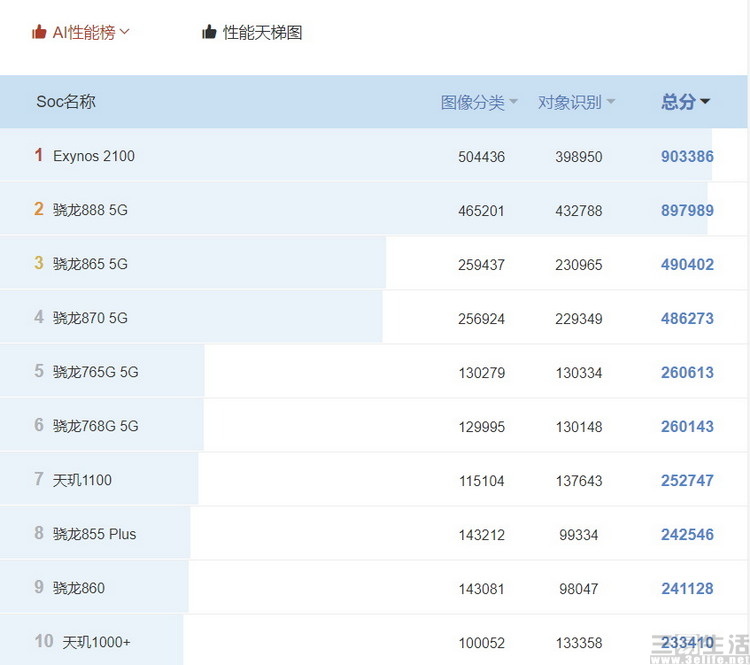Click image classification value 115104
Image resolution: width=750 pixels, height=665 pixels.
pos(482,481)
